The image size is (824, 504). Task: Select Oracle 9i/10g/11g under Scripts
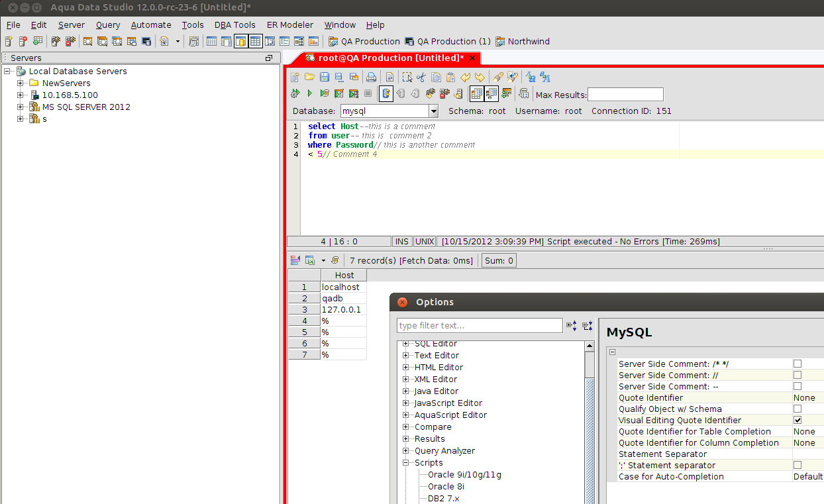[464, 474]
